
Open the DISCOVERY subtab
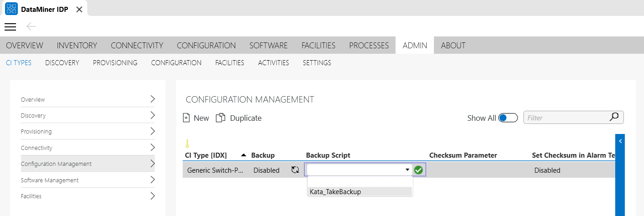[62, 63]
